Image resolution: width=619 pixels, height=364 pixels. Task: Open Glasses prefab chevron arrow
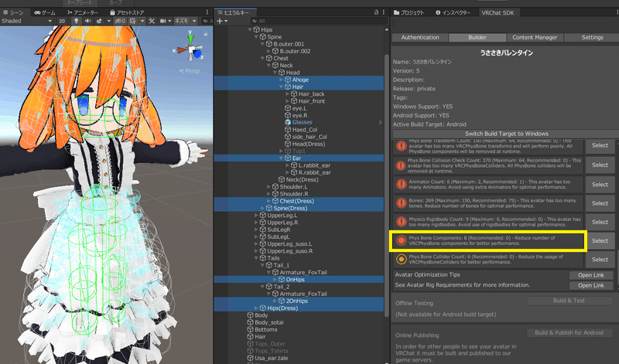(x=380, y=122)
